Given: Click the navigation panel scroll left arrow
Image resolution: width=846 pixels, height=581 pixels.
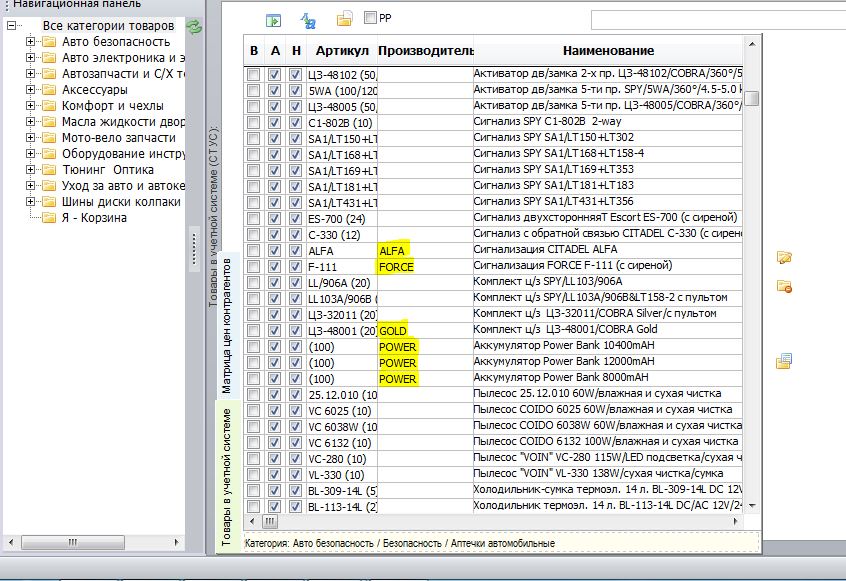Looking at the screenshot, I should coord(11,542).
